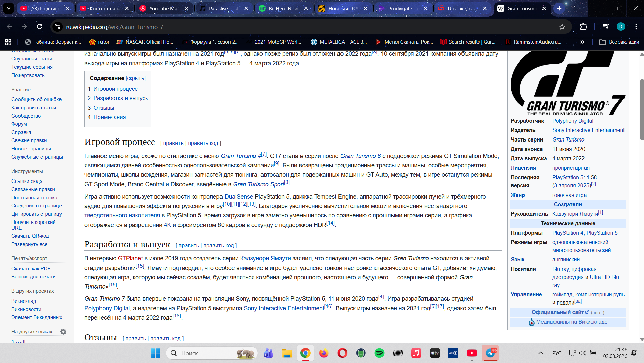Open the tab apps grid in bookmarks bar
Image resolution: width=644 pixels, height=363 pixels.
(8, 42)
